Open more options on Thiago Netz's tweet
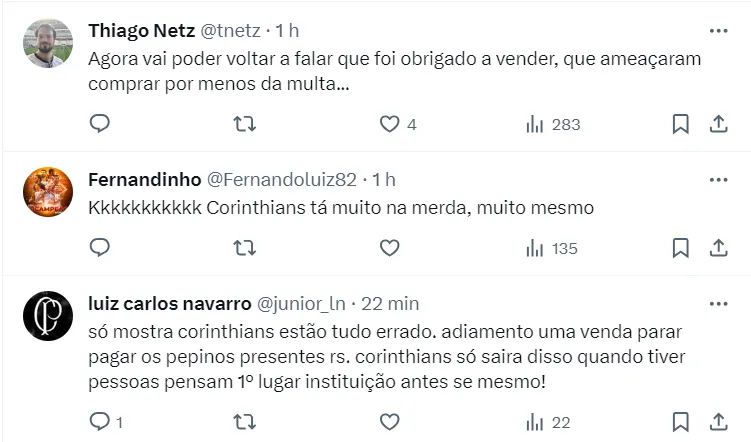Viewport: 751px width, 442px height. (x=718, y=30)
